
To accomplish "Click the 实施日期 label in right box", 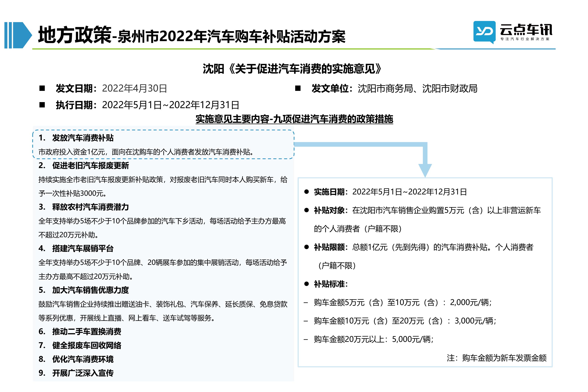I will click(x=331, y=192).
